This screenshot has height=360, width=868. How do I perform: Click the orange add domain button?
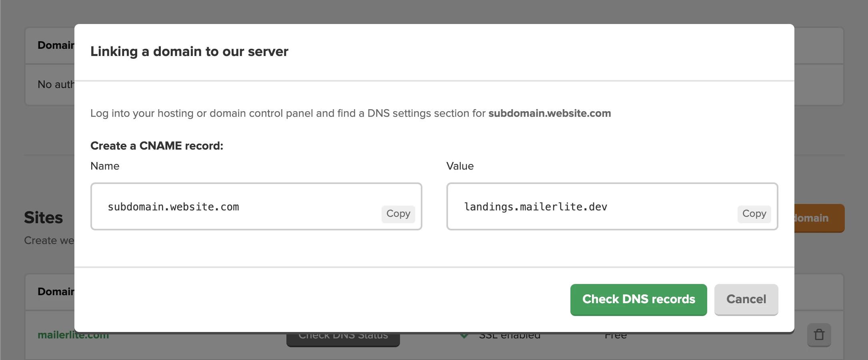[819, 218]
